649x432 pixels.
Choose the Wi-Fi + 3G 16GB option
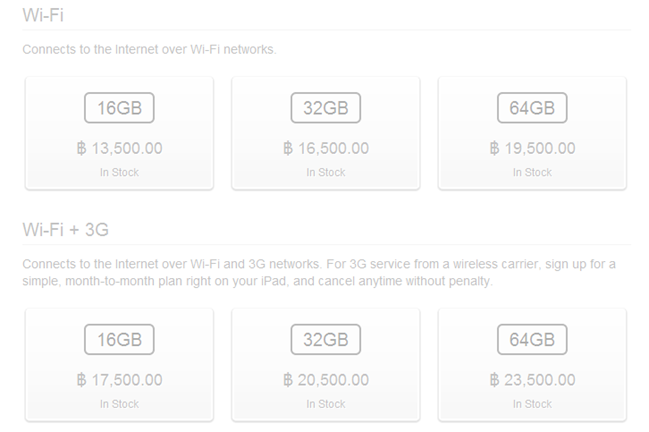(x=119, y=365)
